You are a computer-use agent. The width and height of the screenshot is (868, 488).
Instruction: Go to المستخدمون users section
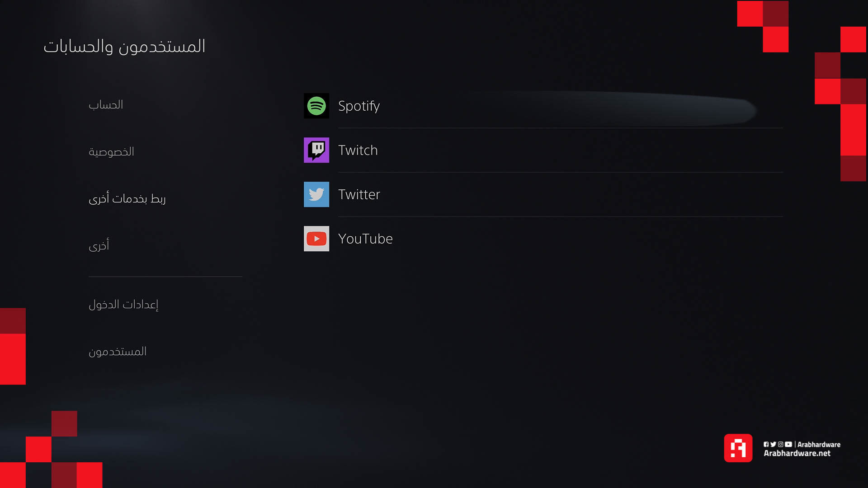[x=118, y=352]
